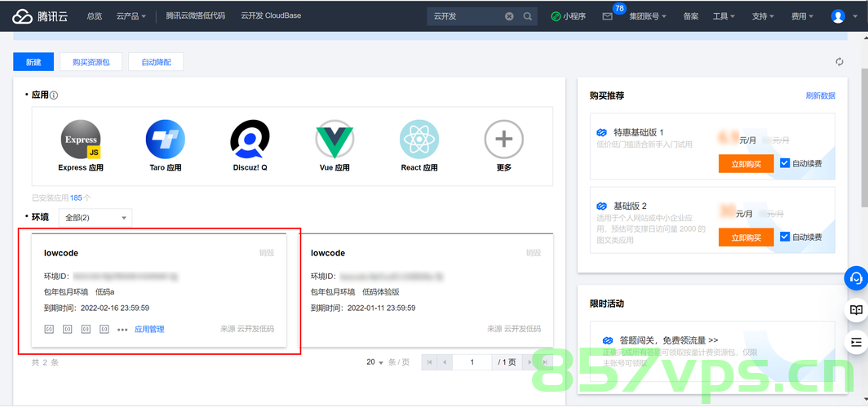Click 立即购买 for 基础版 2
868x408 pixels.
click(746, 237)
